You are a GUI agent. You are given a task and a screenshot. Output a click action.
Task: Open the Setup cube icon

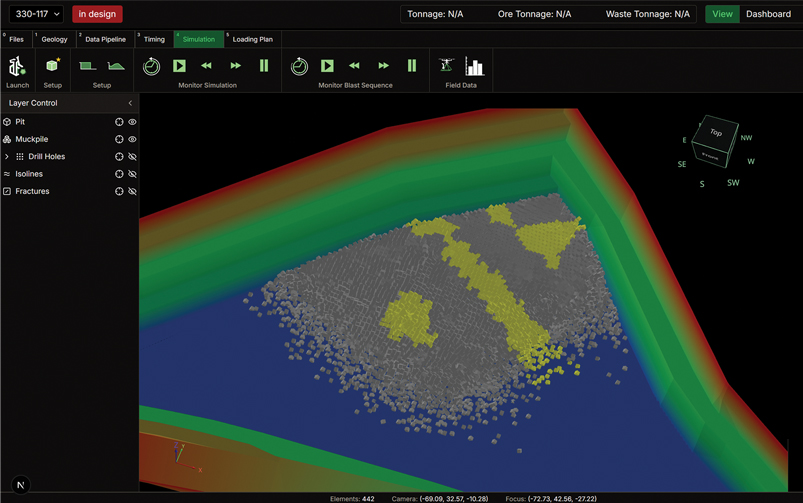pyautogui.click(x=52, y=66)
